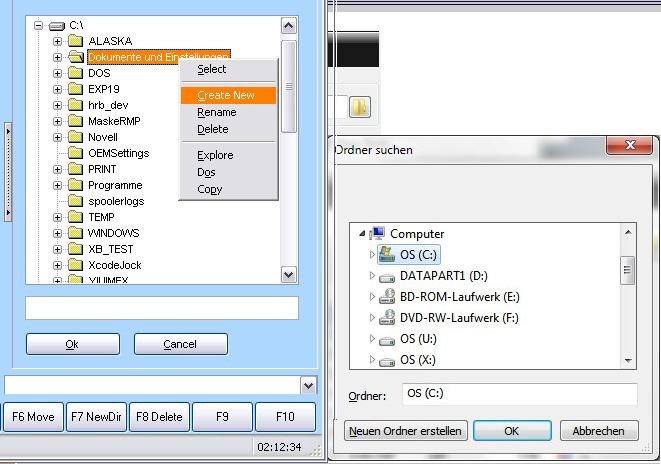Viewport: 661px width, 464px height.
Task: Click the folder tree scroll down arrow
Action: click(289, 273)
